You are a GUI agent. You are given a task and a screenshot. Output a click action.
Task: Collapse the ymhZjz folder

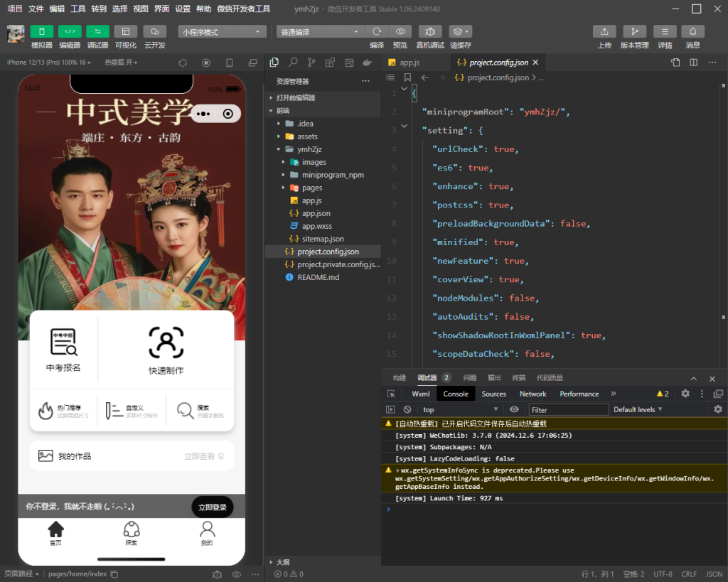(x=279, y=149)
